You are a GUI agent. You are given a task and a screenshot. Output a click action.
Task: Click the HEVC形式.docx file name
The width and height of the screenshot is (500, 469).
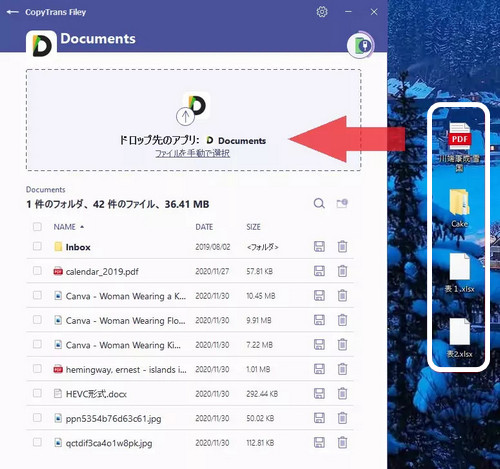click(96, 394)
